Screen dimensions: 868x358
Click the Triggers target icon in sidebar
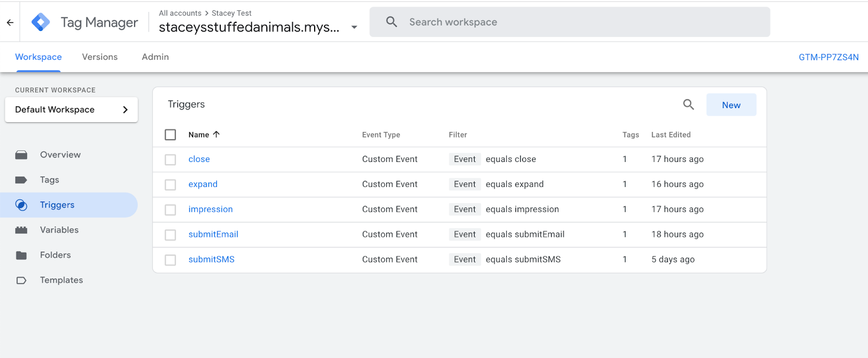pos(21,205)
